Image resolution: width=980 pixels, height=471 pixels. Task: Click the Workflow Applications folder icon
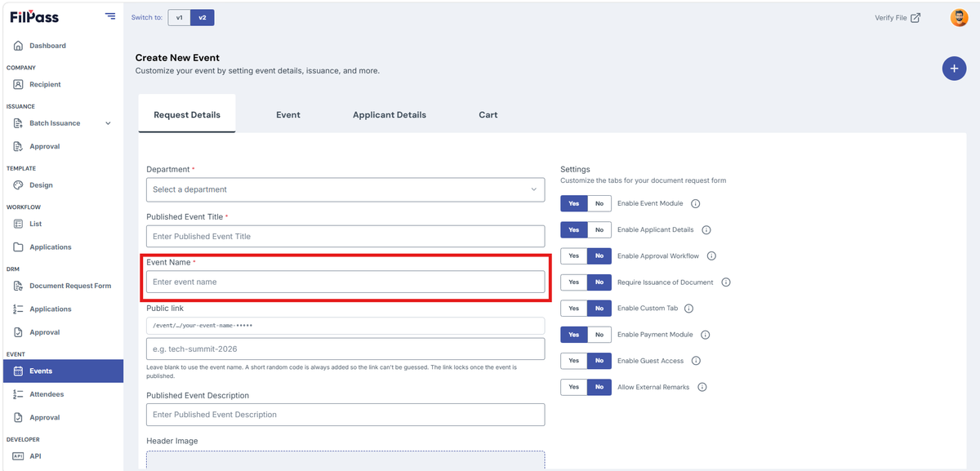tap(18, 247)
